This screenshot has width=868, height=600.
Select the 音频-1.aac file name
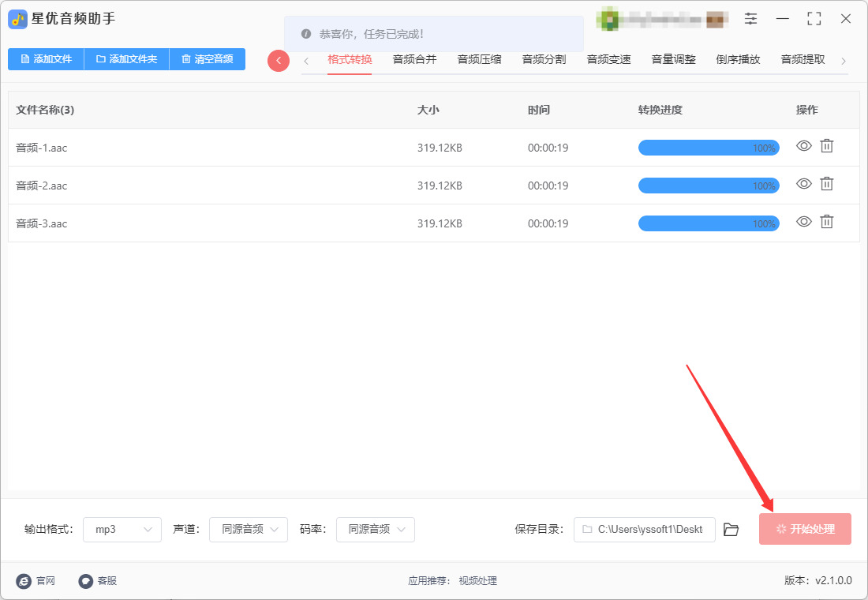[42, 148]
